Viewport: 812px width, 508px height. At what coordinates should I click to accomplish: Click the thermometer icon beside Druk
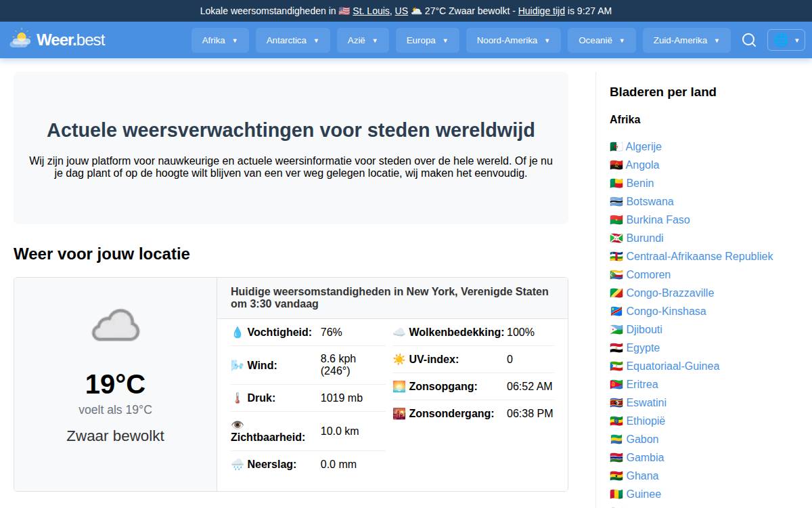pyautogui.click(x=237, y=398)
